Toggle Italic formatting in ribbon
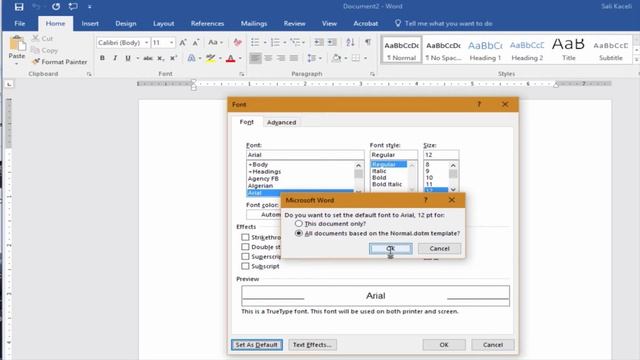Screen dimensions: 640x360 (115, 58)
